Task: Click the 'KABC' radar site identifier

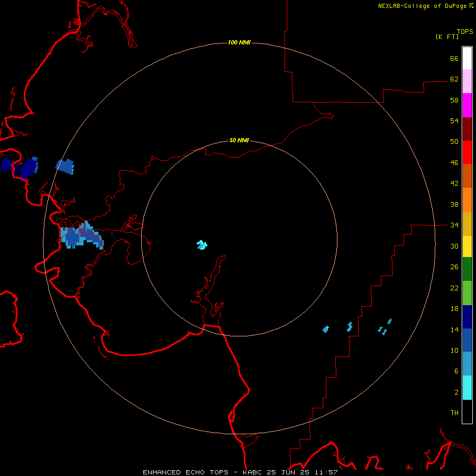Action: [x=253, y=472]
